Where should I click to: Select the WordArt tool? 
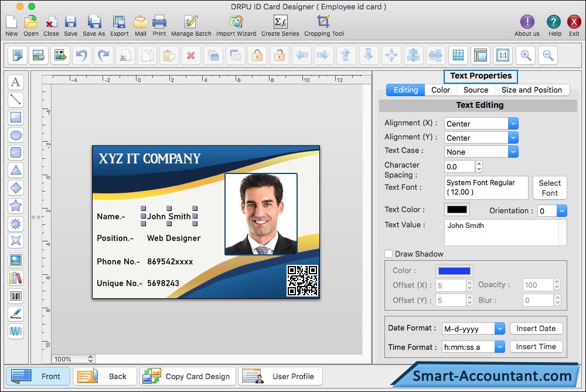click(x=16, y=331)
